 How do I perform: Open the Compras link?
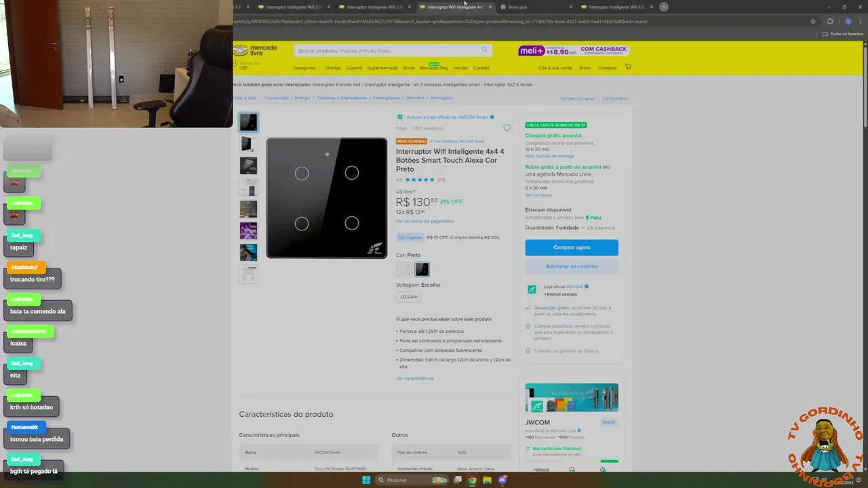[x=607, y=68]
